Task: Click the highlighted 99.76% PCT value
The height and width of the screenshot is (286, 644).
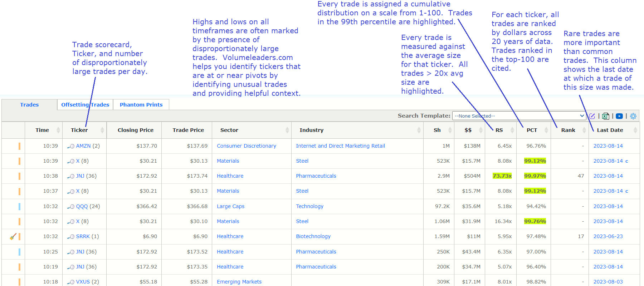Action: [535, 221]
